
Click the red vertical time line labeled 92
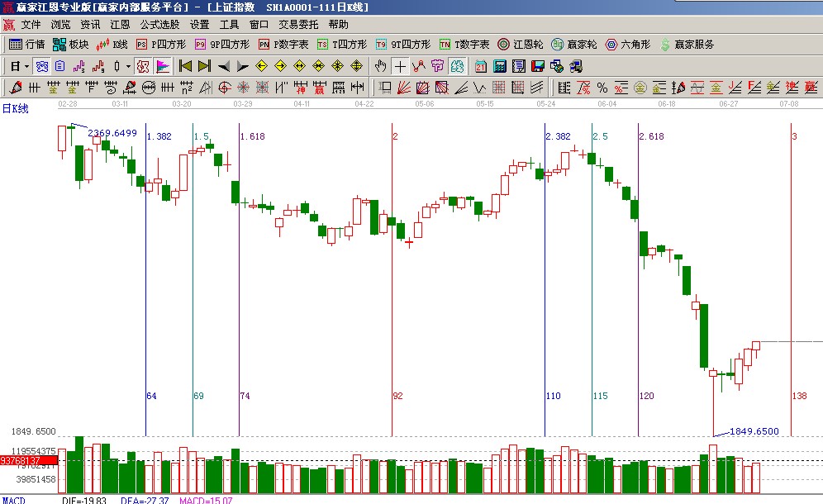[392, 289]
